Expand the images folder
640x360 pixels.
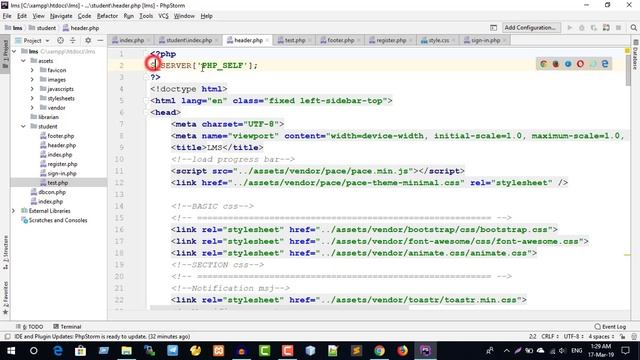(x=32, y=80)
